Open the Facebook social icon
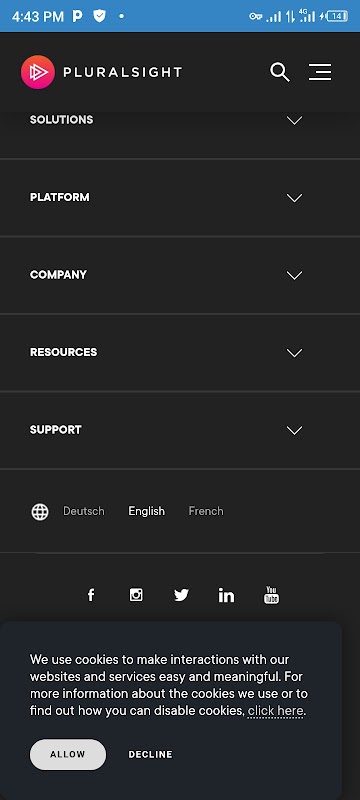This screenshot has width=360, height=800. [x=91, y=595]
